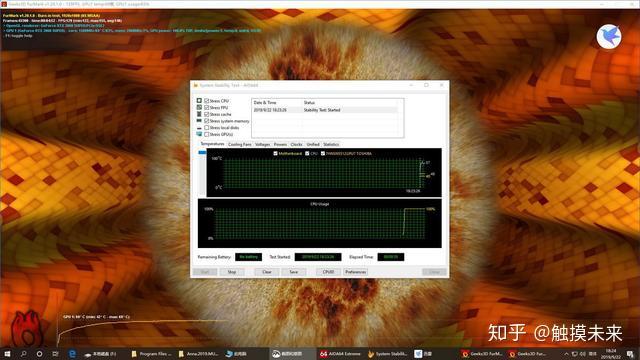Open CPUID panel
The width and height of the screenshot is (640, 360).
[329, 272]
